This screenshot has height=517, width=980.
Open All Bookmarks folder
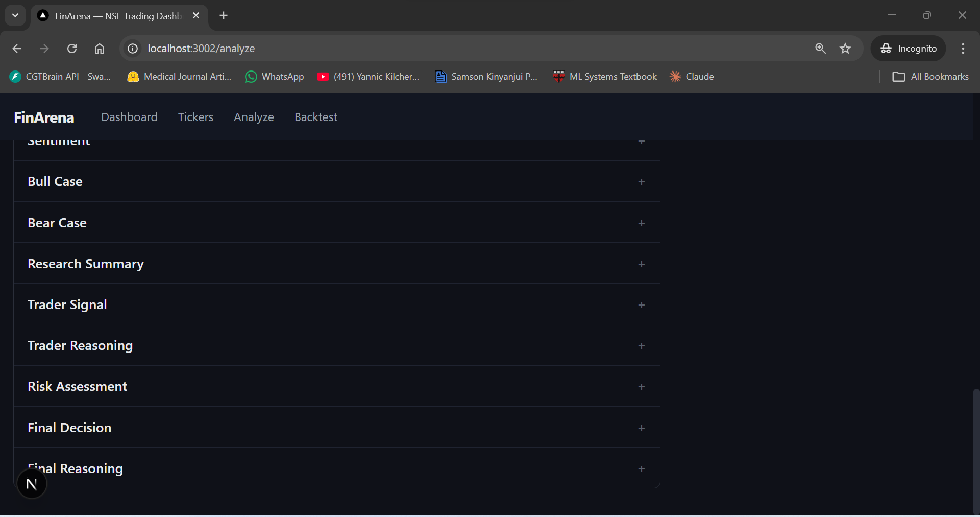point(930,76)
